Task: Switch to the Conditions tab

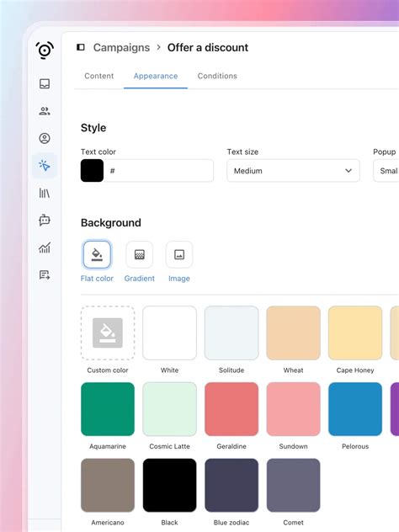Action: (217, 76)
